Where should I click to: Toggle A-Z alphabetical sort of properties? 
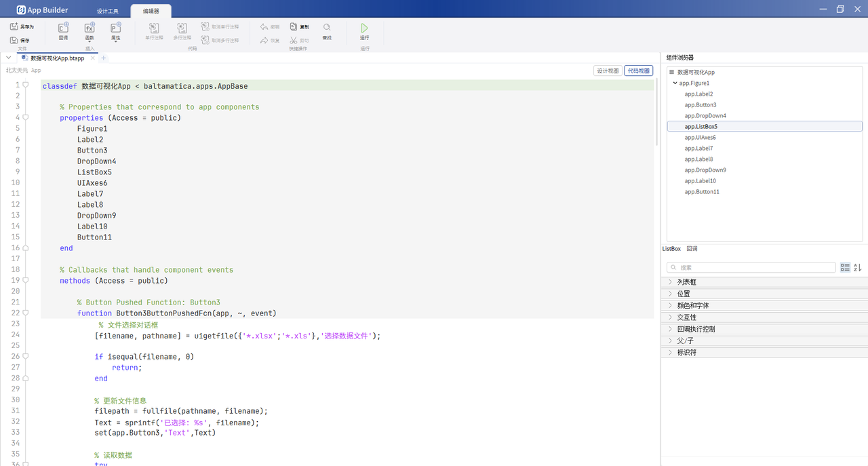[858, 267]
